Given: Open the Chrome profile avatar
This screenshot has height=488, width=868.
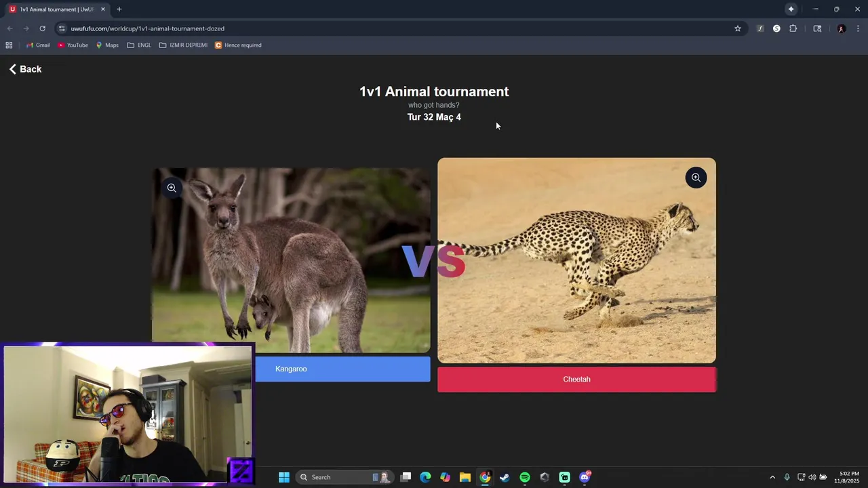Looking at the screenshot, I should click(x=842, y=28).
